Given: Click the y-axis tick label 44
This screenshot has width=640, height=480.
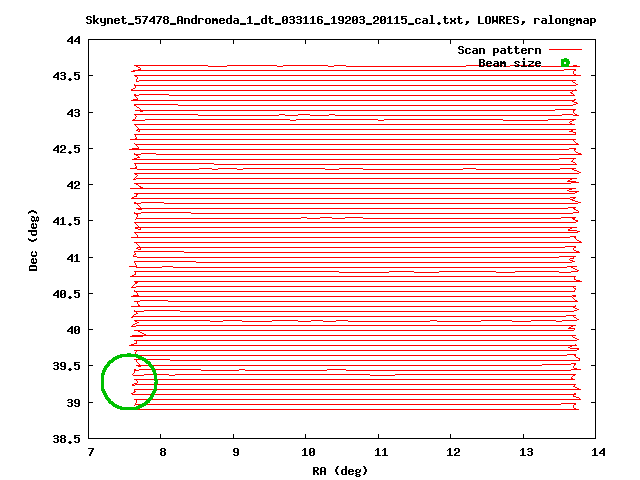Looking at the screenshot, I should pyautogui.click(x=73, y=40).
